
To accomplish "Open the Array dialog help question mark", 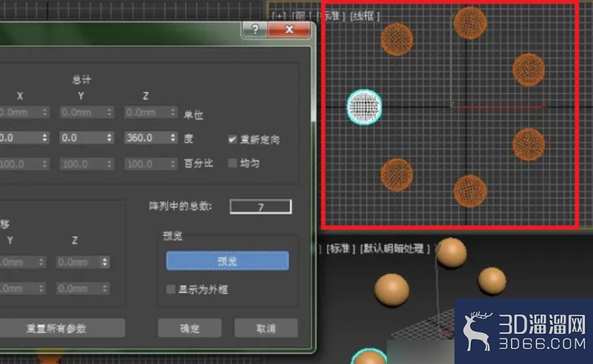I will (255, 29).
